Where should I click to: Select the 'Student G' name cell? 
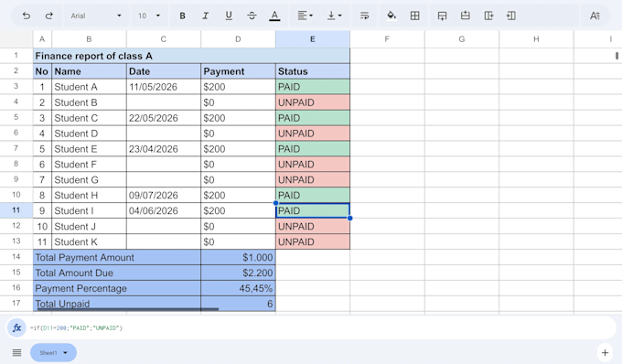(89, 179)
